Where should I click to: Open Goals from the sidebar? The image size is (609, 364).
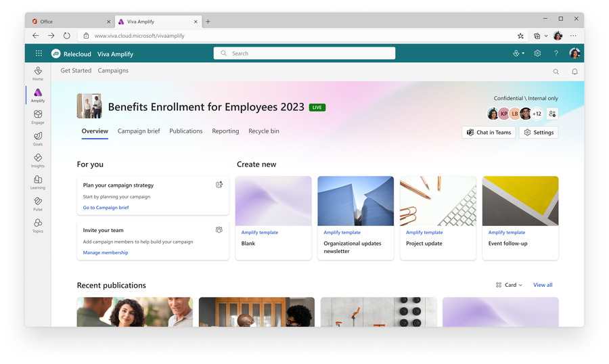(x=38, y=139)
